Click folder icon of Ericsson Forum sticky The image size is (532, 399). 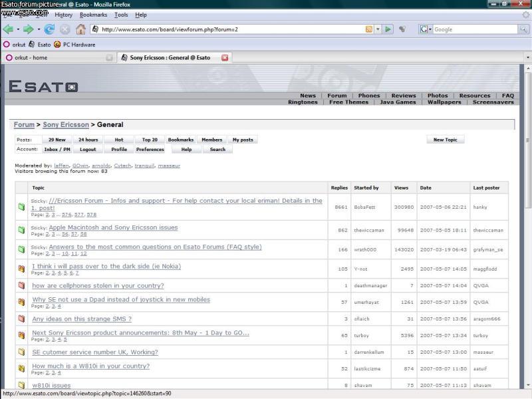21,207
